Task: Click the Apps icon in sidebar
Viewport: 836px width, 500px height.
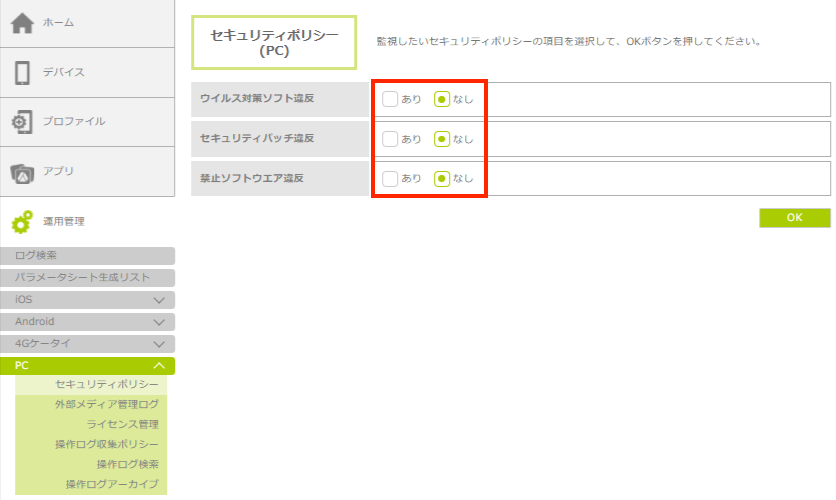Action: point(22,172)
